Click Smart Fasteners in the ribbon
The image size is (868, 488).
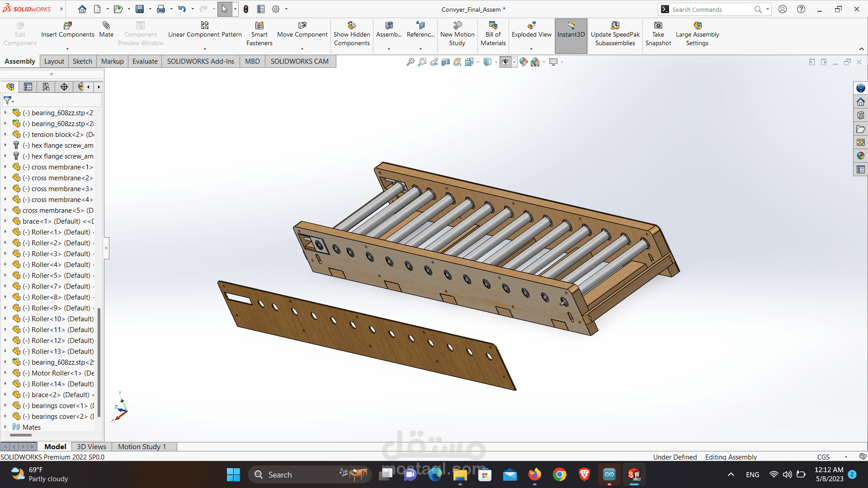259,34
